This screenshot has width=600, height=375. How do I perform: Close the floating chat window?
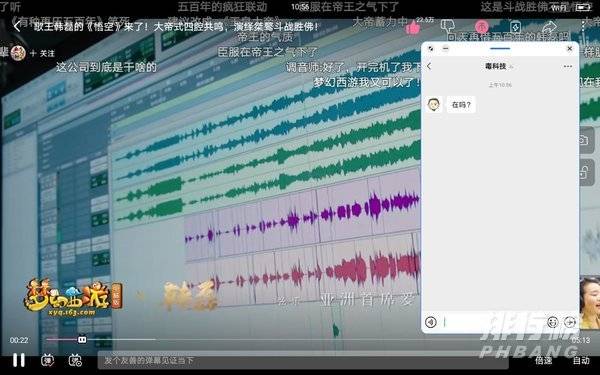click(570, 49)
